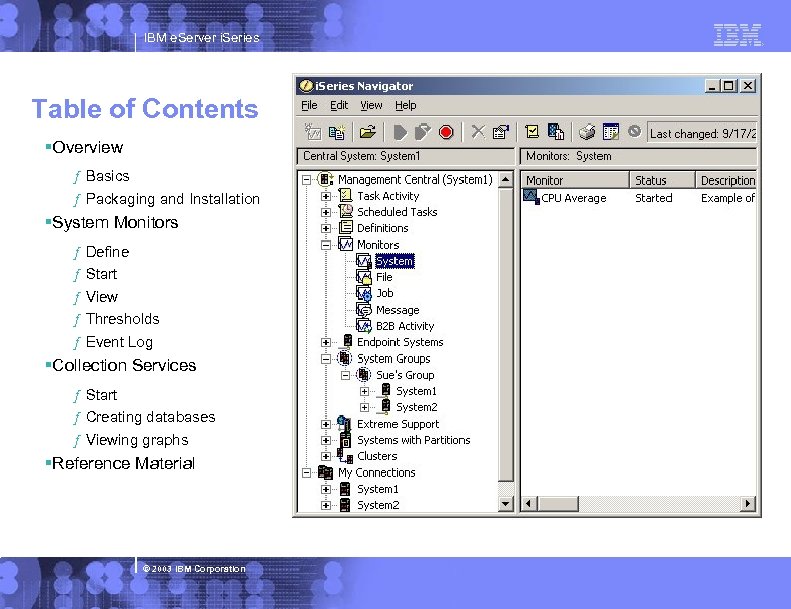The width and height of the screenshot is (791, 609).
Task: Collapse the System Groups node
Action: (326, 359)
